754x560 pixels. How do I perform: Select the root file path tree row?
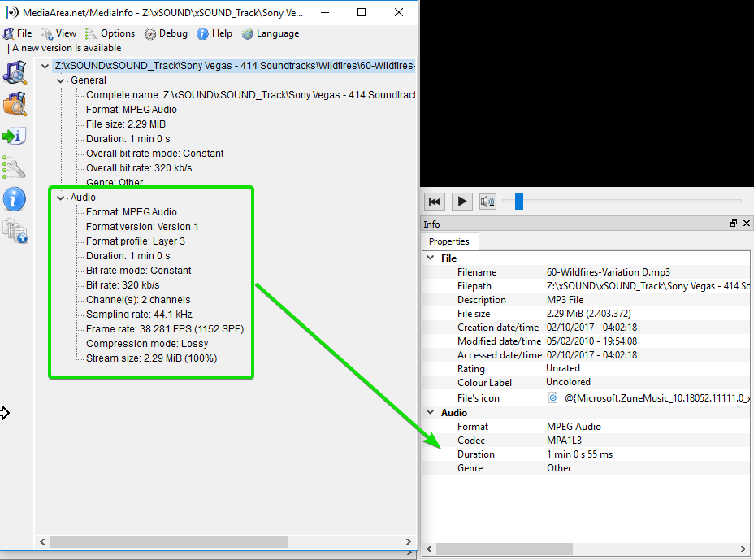coord(234,66)
